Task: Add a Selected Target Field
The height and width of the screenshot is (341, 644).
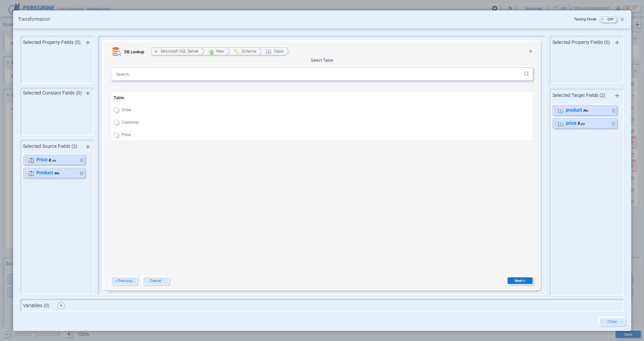Action: [617, 96]
